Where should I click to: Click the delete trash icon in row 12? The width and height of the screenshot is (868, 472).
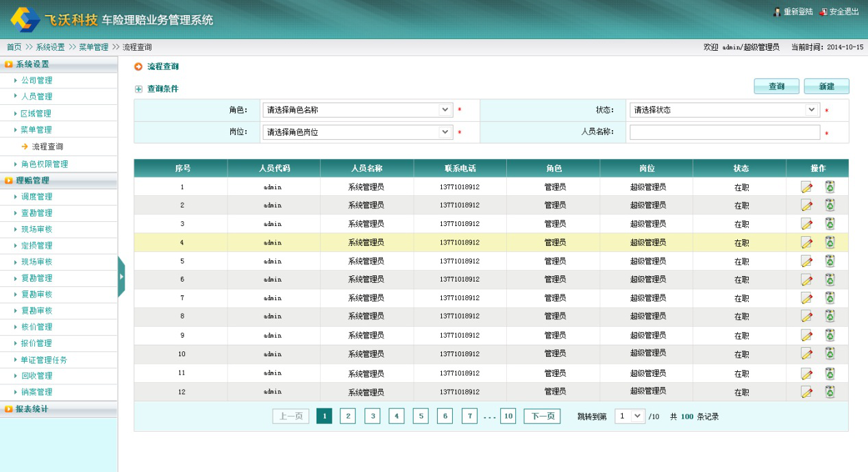(830, 392)
